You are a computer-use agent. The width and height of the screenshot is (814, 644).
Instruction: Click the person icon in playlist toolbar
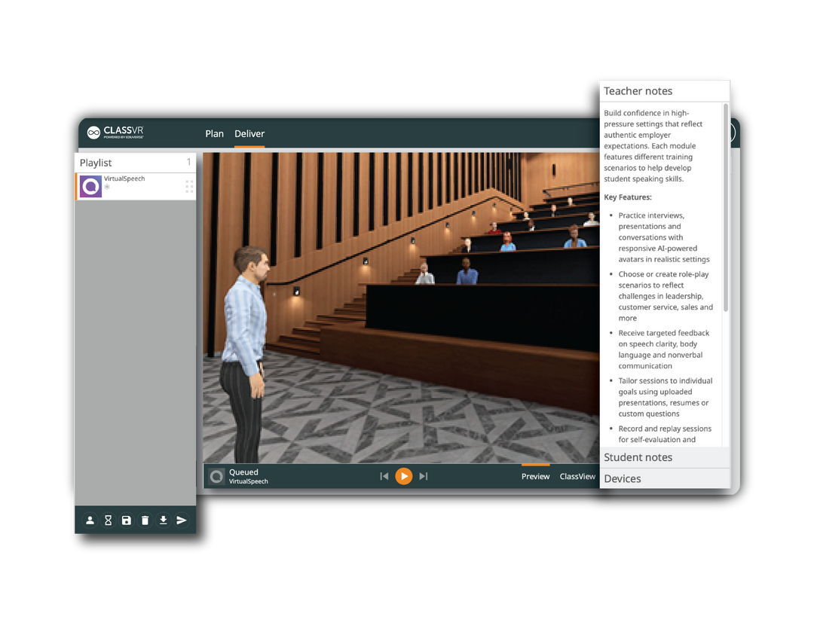tap(90, 520)
